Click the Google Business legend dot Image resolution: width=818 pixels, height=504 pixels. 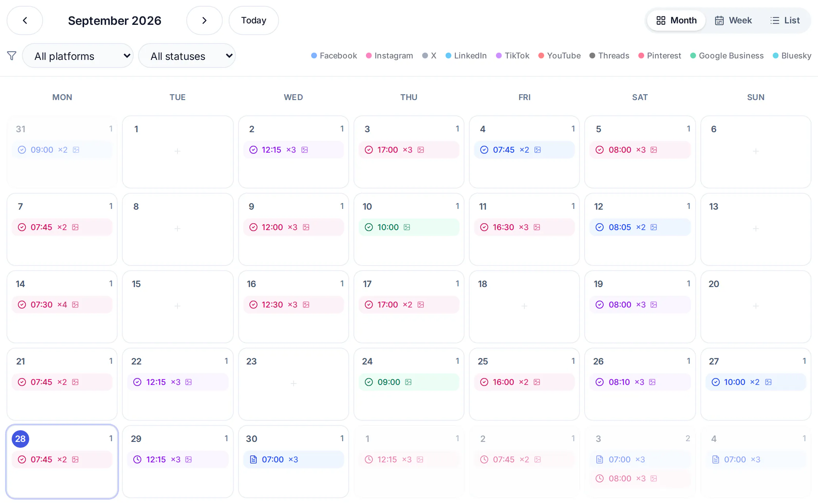[693, 56]
